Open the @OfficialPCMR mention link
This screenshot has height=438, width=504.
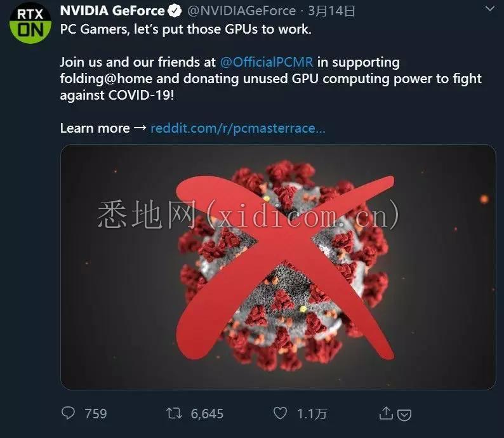(x=267, y=62)
